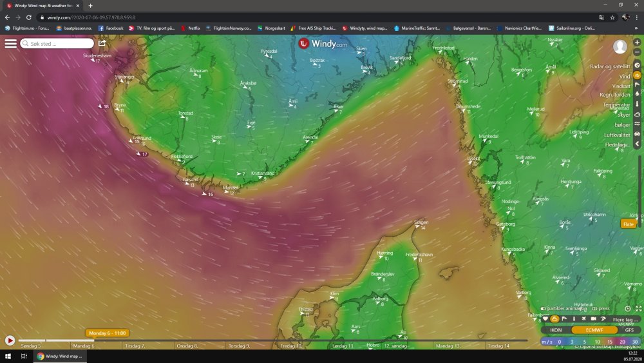This screenshot has height=363, width=644.
Task: Select the wind layer icon
Action: point(638,75)
